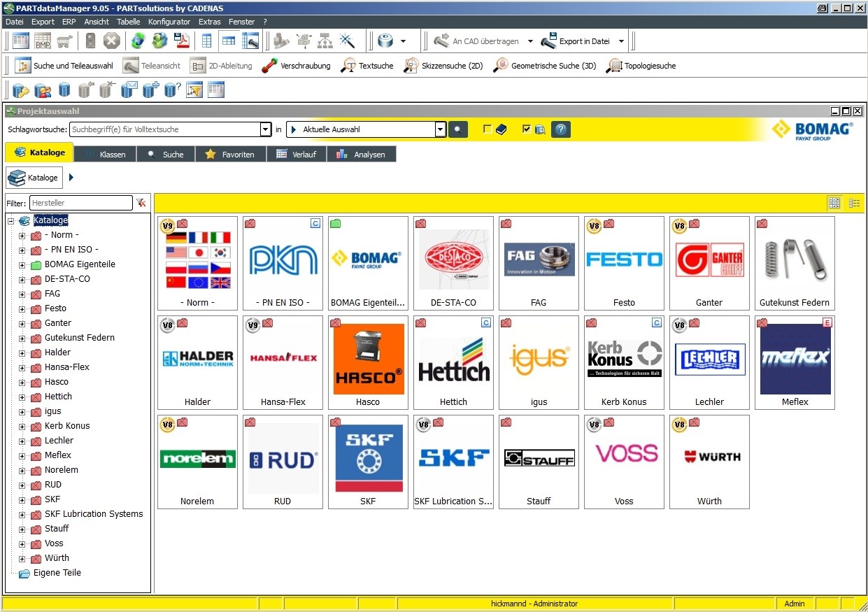Open the igus catalog thumbnail
868x612 pixels.
tap(539, 362)
